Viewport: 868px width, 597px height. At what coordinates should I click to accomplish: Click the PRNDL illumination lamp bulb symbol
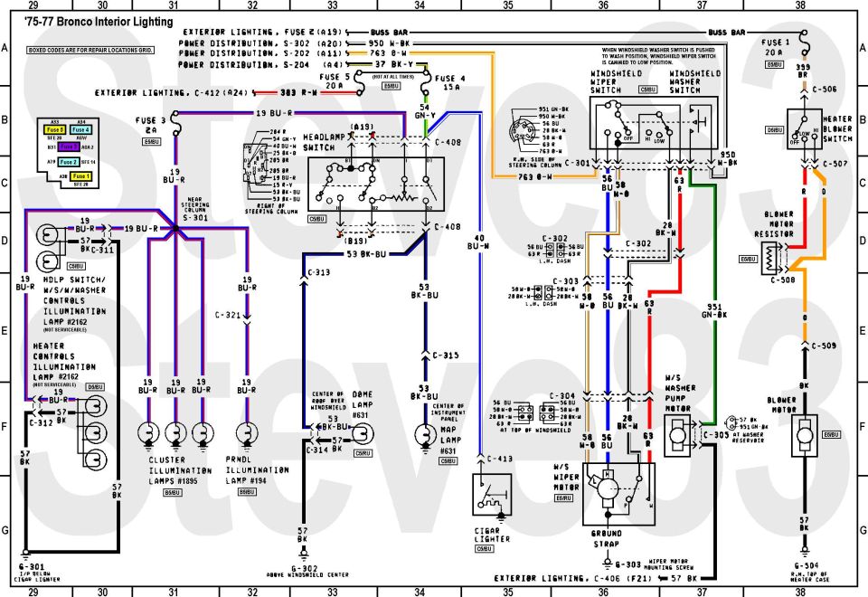[247, 433]
